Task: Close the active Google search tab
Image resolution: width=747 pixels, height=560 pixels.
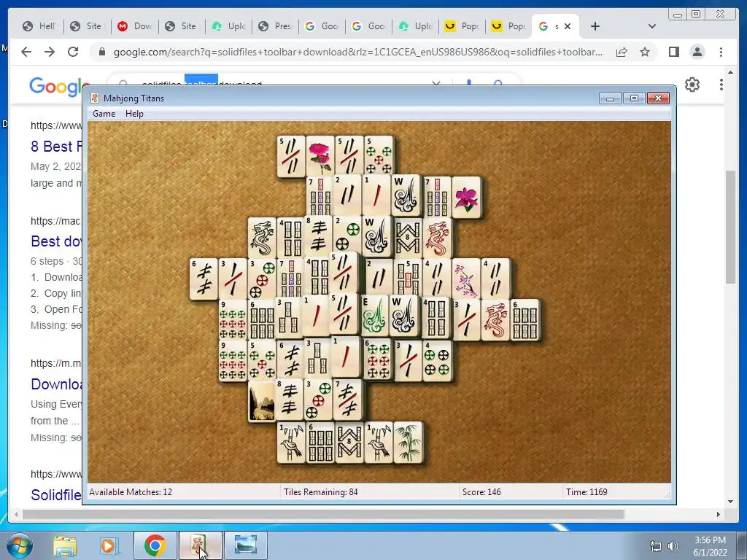Action: [x=568, y=26]
